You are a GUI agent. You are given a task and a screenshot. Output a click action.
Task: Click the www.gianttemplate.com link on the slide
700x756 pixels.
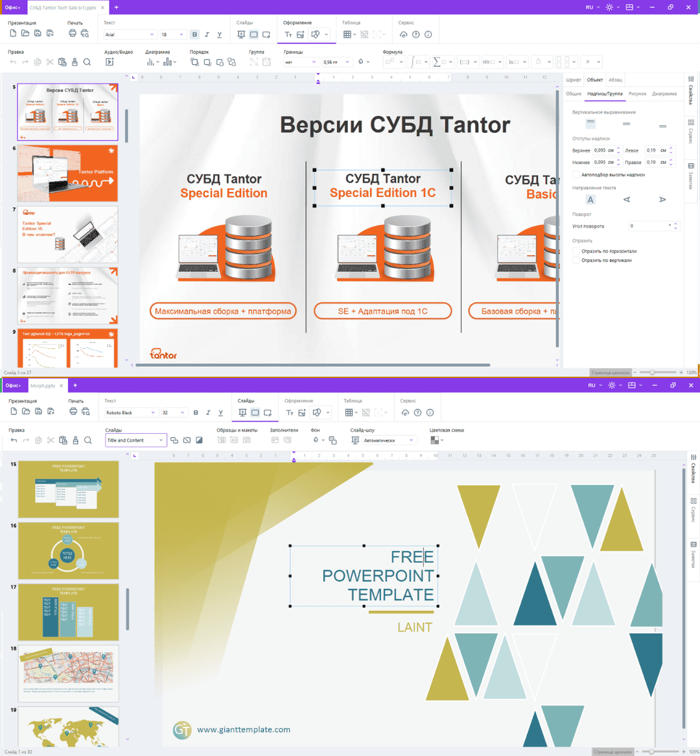tap(243, 729)
